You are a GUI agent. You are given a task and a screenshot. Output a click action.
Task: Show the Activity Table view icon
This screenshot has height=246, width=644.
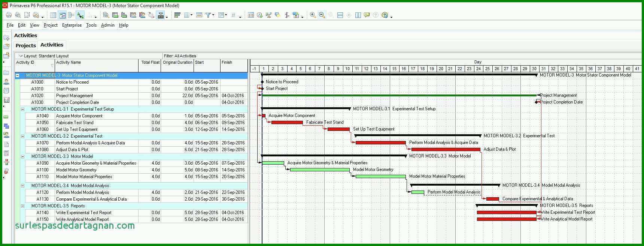point(53,15)
